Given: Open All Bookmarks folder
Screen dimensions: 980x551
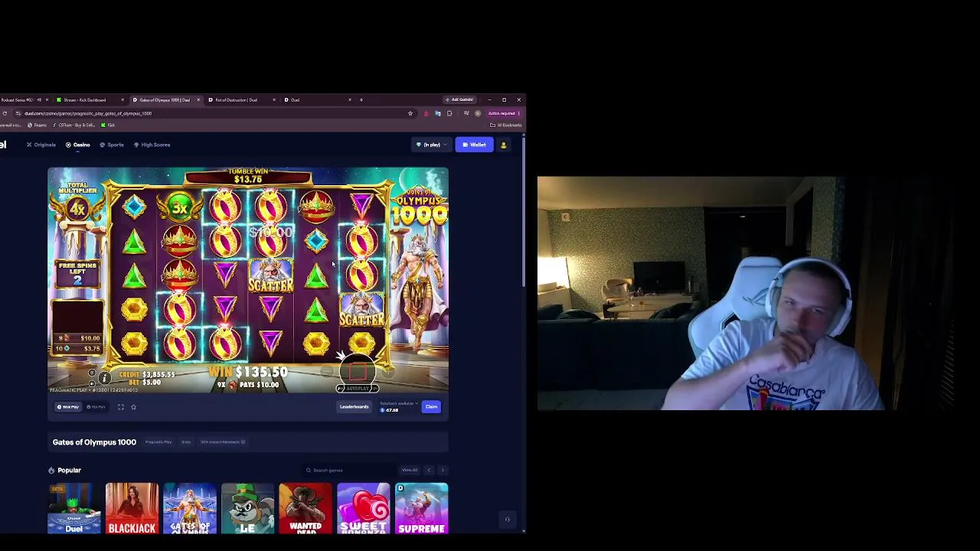Looking at the screenshot, I should coord(506,125).
